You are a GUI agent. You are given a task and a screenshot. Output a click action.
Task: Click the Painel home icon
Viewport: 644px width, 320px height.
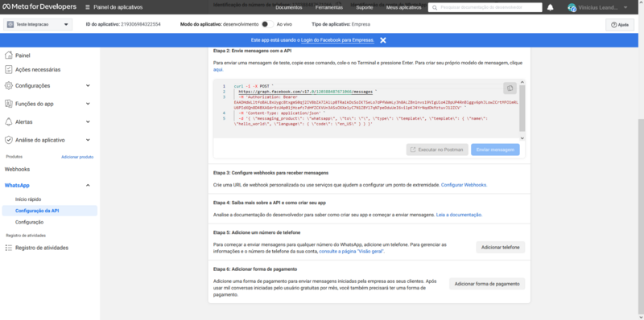9,55
